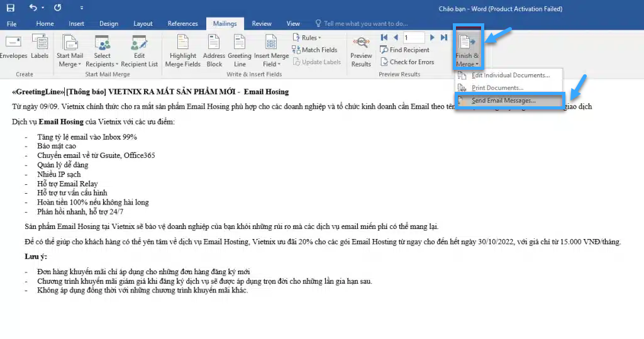Click the record number field
This screenshot has height=339, width=644.
pyautogui.click(x=414, y=37)
